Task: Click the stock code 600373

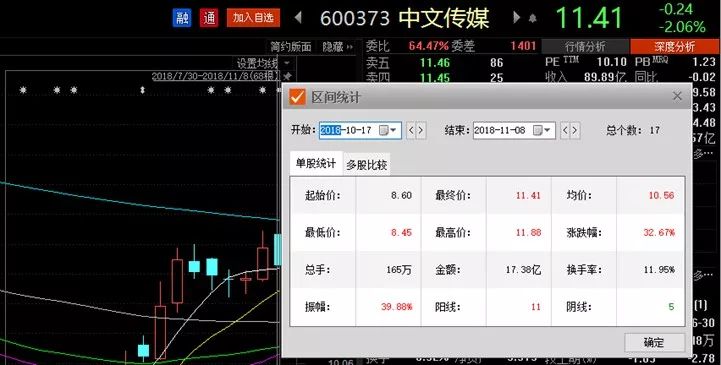Action: tap(355, 19)
